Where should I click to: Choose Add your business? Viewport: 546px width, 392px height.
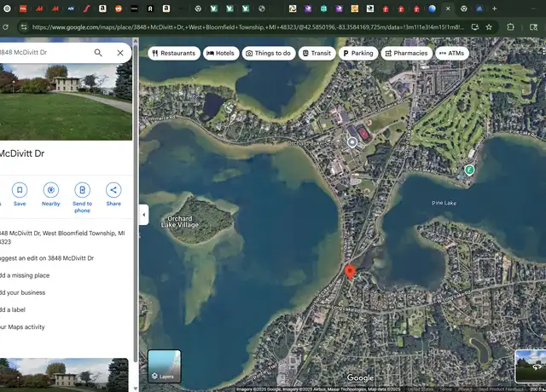pos(23,292)
